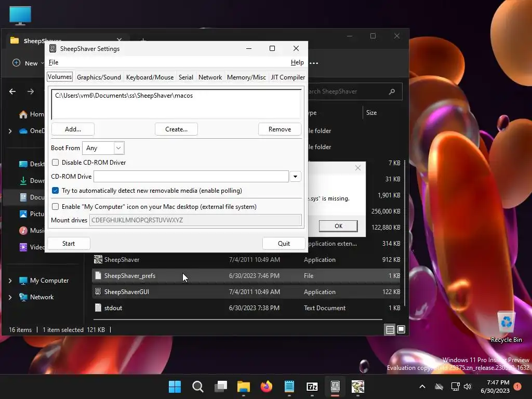Open Music in Explorer sidebar
The width and height of the screenshot is (532, 399).
point(31,230)
